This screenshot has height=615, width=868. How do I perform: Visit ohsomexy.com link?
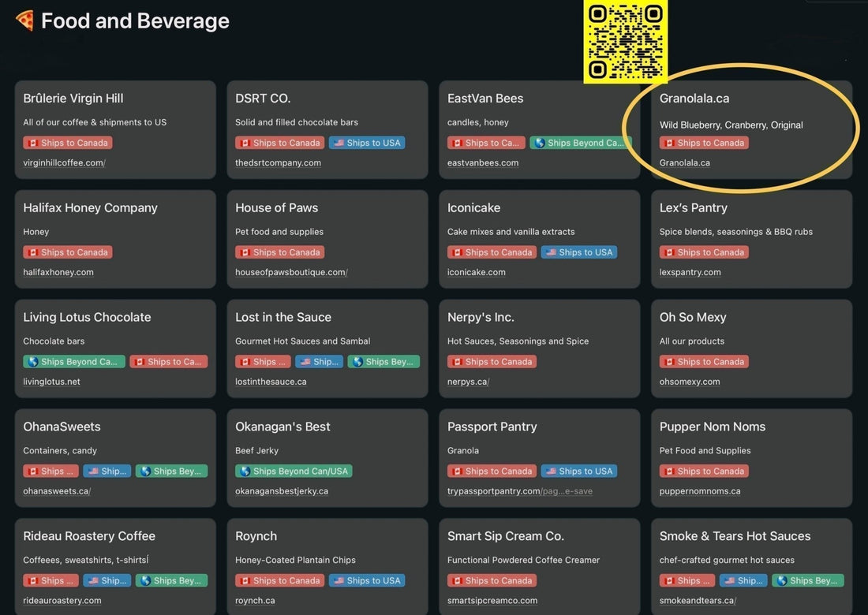pos(689,382)
